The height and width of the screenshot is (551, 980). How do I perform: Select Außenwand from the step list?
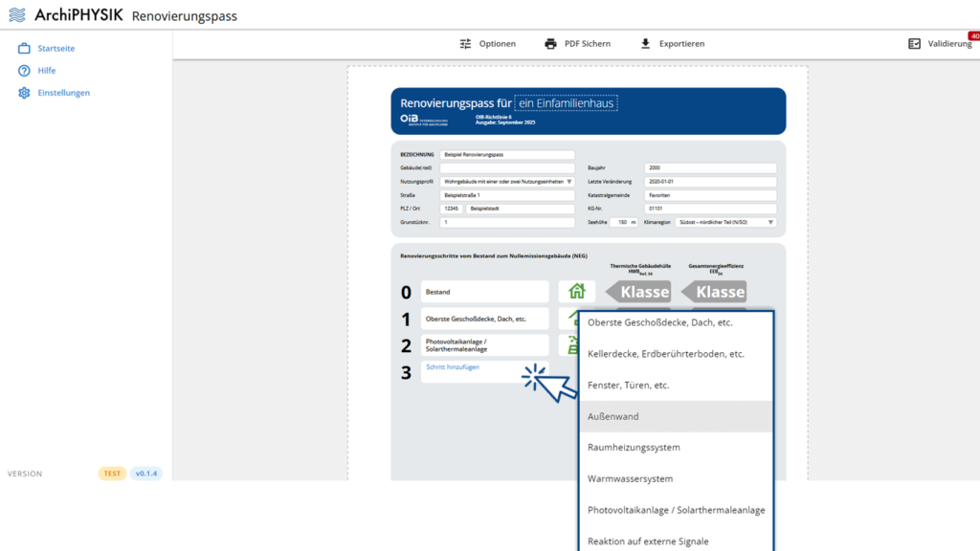tap(677, 416)
